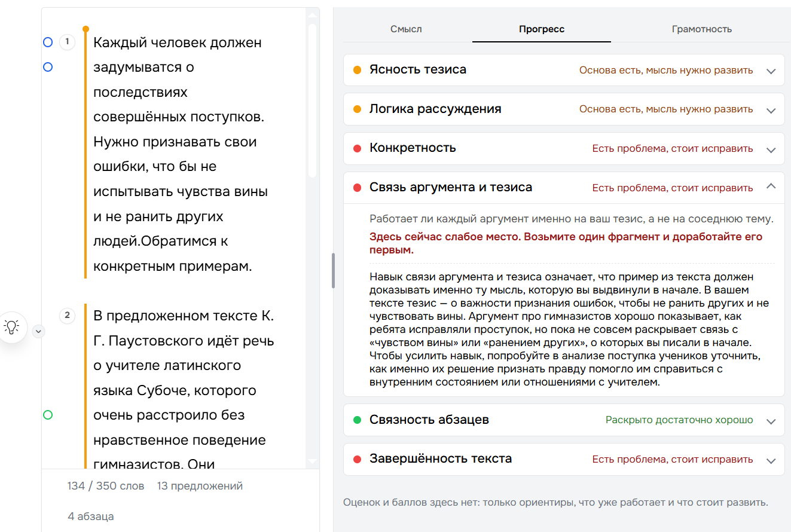791x532 pixels.
Task: Click status text 'Основа есть, мысль нужно развить' for Ясность тезиса
Action: [666, 70]
